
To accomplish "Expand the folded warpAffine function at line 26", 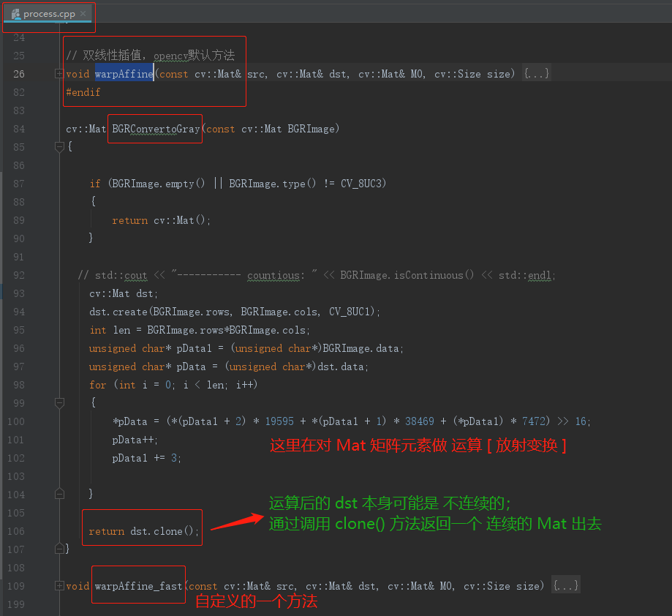I will coord(59,74).
